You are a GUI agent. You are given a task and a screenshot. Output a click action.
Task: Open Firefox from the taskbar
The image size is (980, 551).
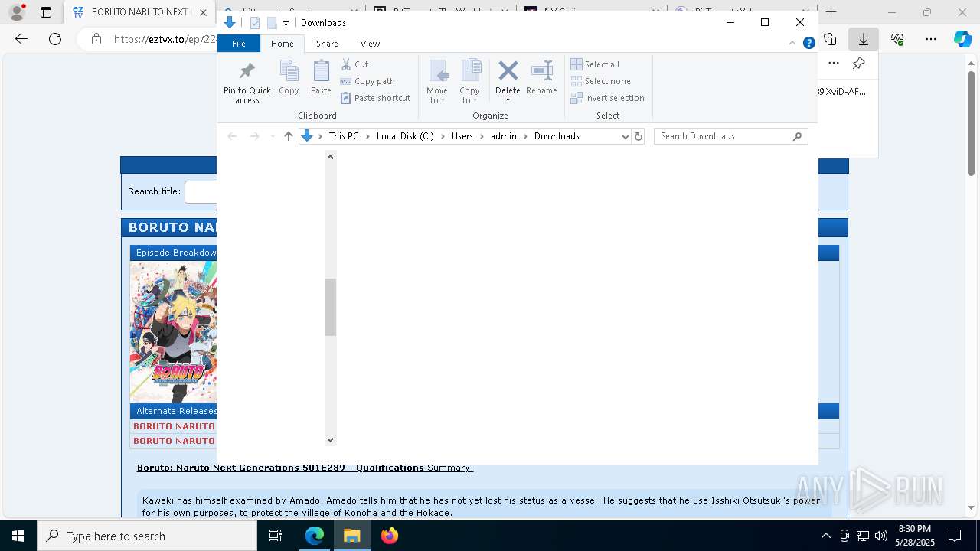pyautogui.click(x=390, y=536)
